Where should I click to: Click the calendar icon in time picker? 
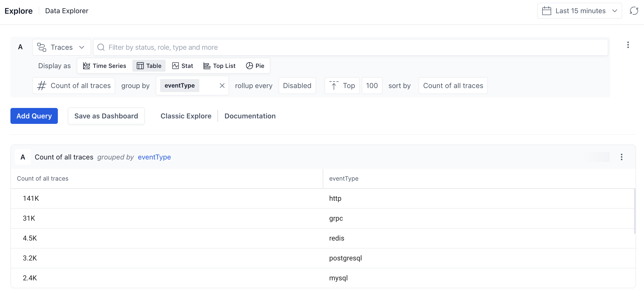(x=546, y=11)
